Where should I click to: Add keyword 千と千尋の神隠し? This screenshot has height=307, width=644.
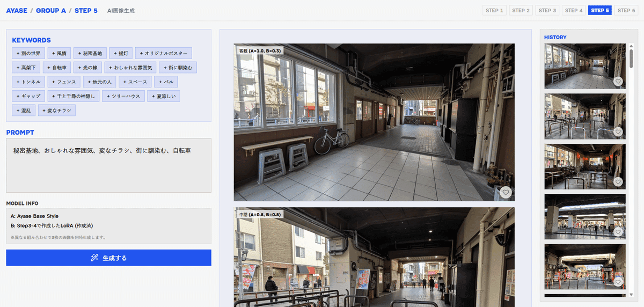click(x=74, y=96)
